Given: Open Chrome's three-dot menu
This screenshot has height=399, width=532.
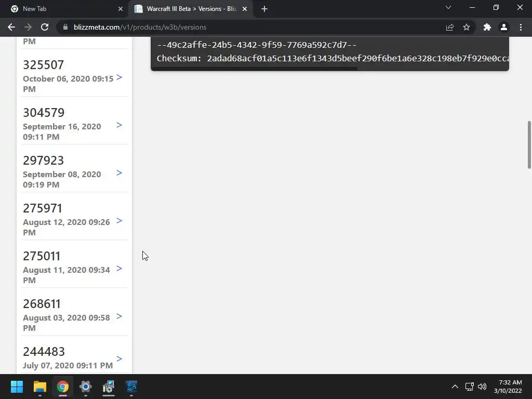Looking at the screenshot, I should pos(521,27).
